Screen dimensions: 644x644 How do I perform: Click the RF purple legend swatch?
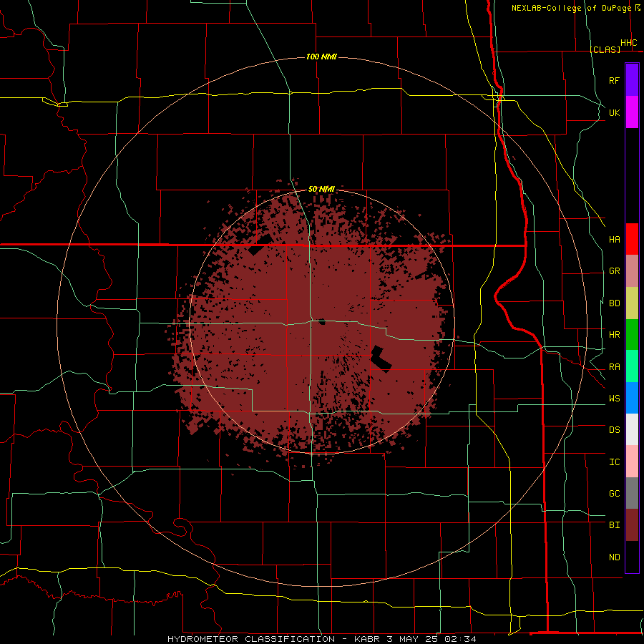632,80
